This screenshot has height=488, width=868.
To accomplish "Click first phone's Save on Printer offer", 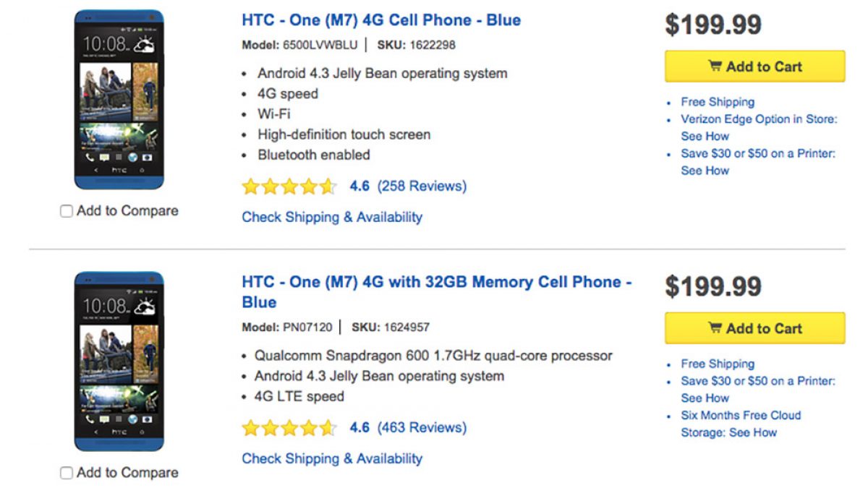I will (757, 154).
